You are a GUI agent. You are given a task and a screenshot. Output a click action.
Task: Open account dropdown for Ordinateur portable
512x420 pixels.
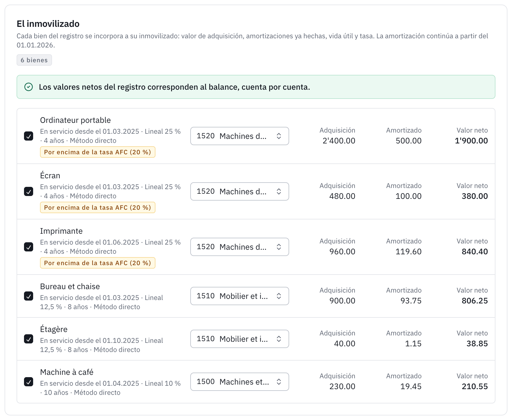click(x=239, y=136)
